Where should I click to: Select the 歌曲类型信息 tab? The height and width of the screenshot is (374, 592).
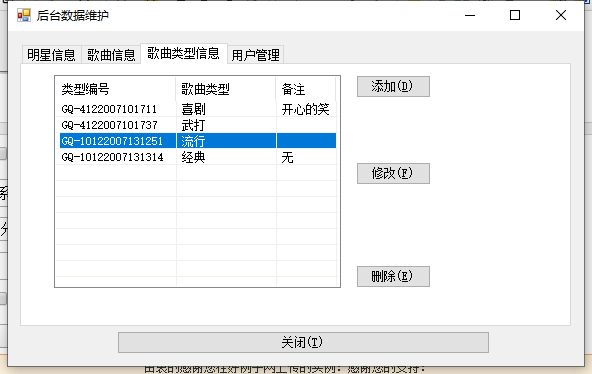(x=183, y=53)
